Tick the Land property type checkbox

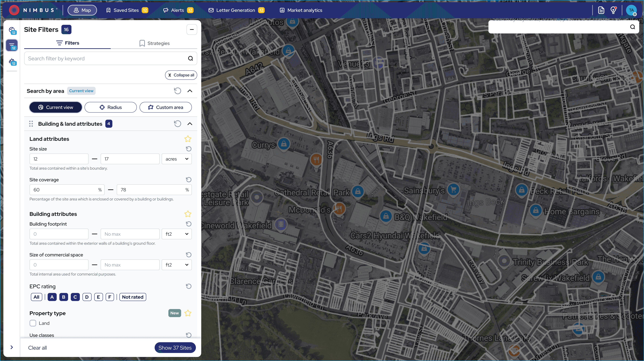pyautogui.click(x=33, y=323)
